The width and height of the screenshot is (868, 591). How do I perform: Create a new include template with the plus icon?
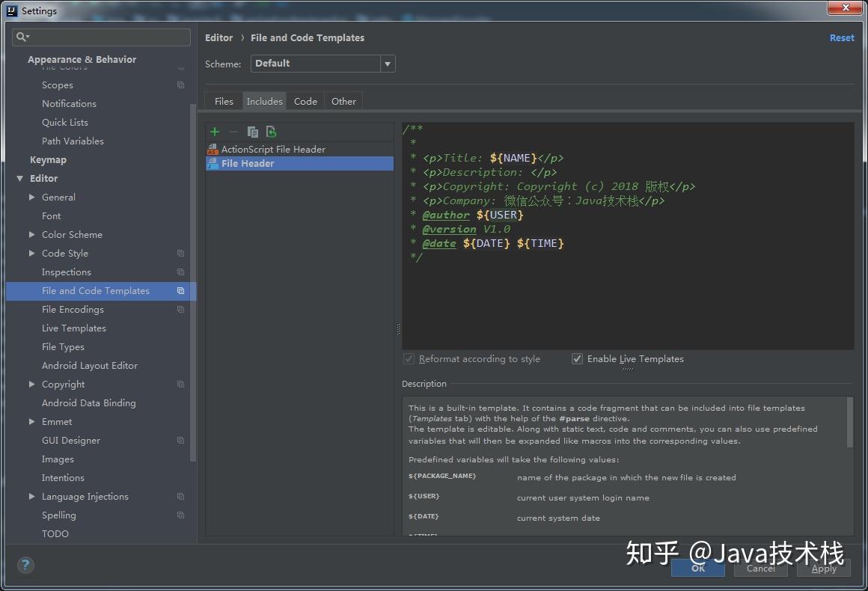point(215,132)
